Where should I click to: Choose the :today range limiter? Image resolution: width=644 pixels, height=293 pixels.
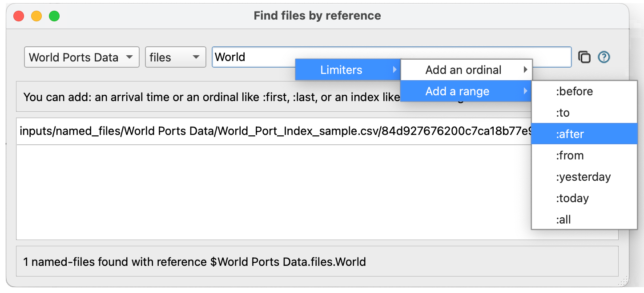click(x=584, y=198)
